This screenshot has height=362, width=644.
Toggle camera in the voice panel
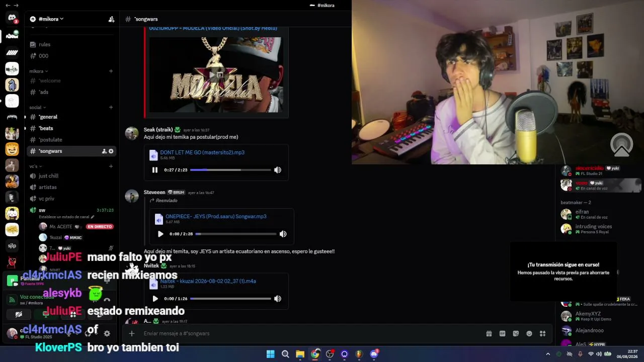point(19,314)
